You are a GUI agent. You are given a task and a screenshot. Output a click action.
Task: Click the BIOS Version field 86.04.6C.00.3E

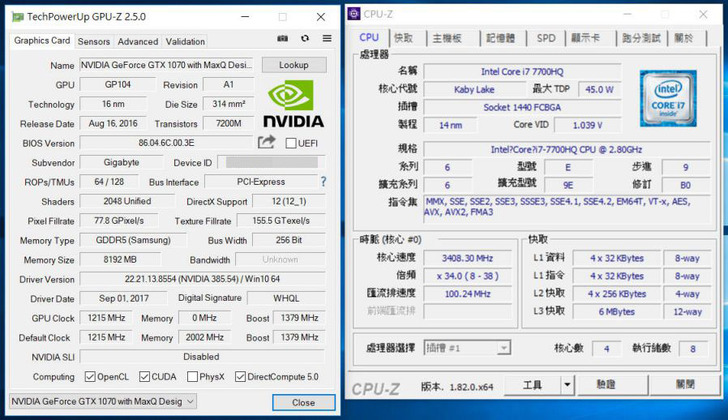(x=166, y=142)
